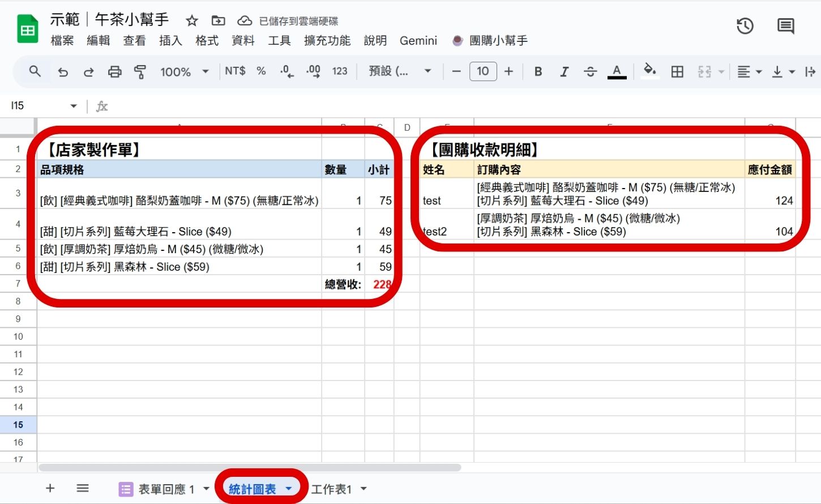
Task: Open the comments panel
Action: tap(785, 25)
